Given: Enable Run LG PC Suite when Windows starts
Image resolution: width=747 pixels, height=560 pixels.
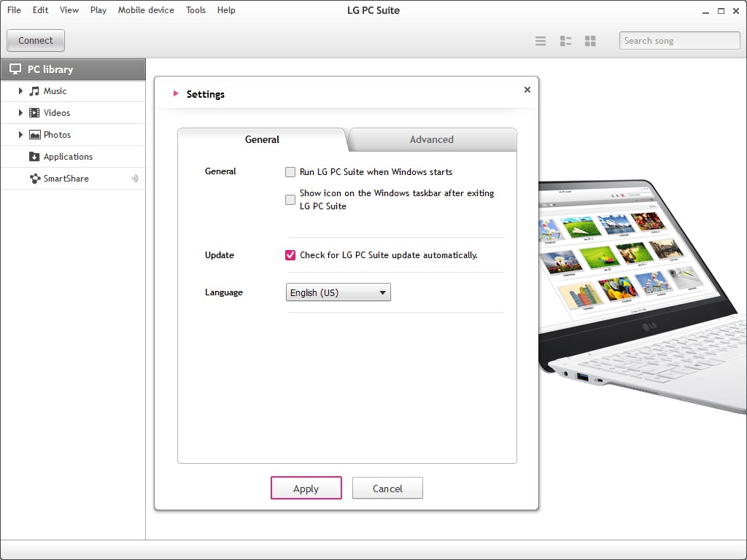Looking at the screenshot, I should 290,172.
